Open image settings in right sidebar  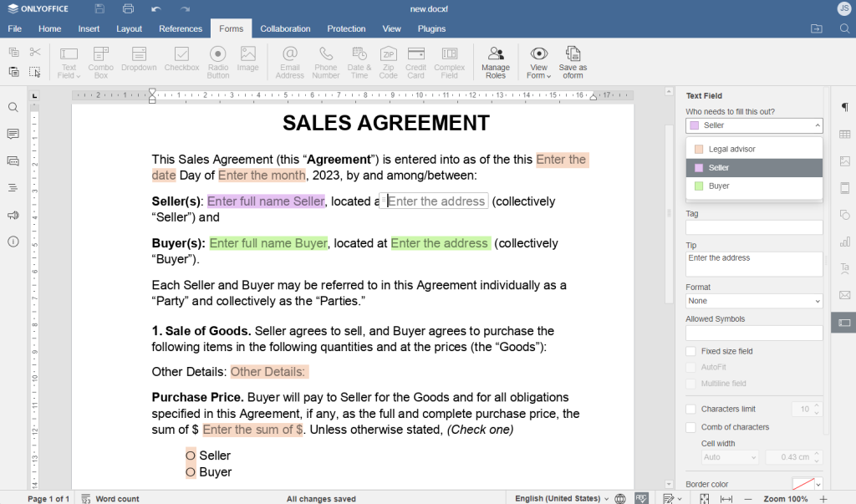pyautogui.click(x=844, y=160)
